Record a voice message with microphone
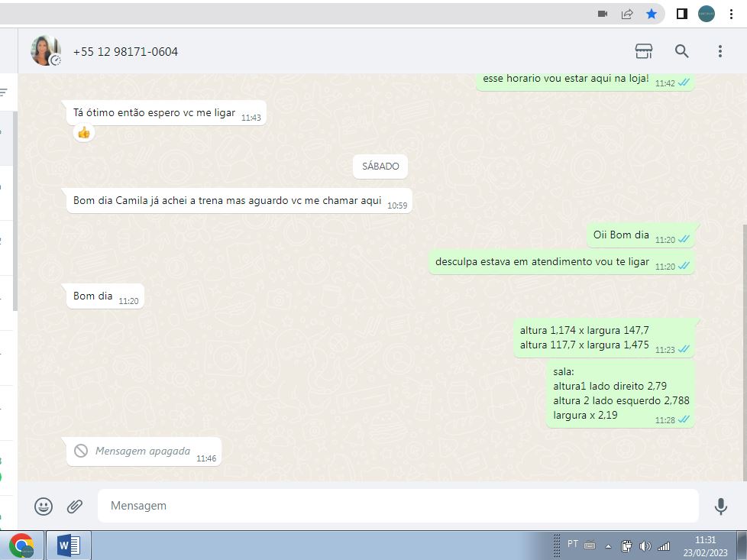The width and height of the screenshot is (747, 560). 721,507
